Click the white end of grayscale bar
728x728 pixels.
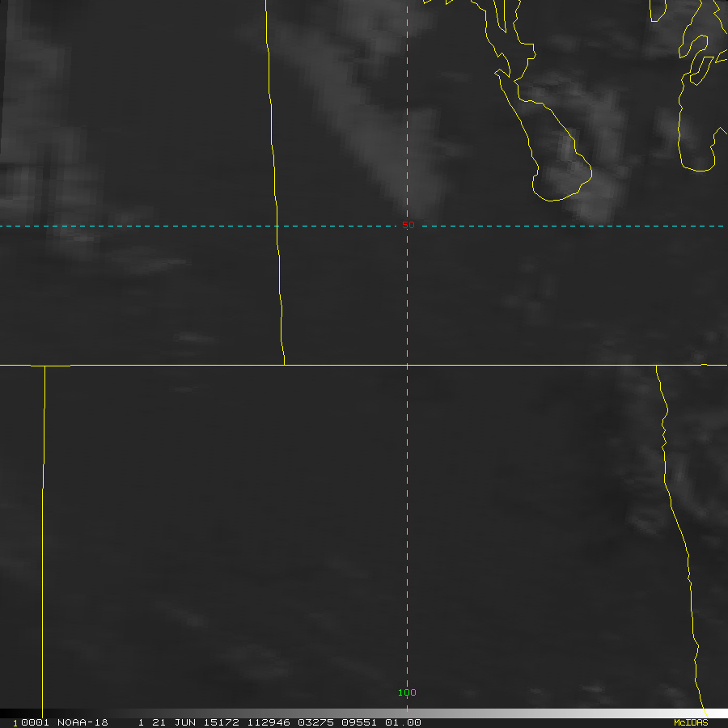(x=716, y=713)
